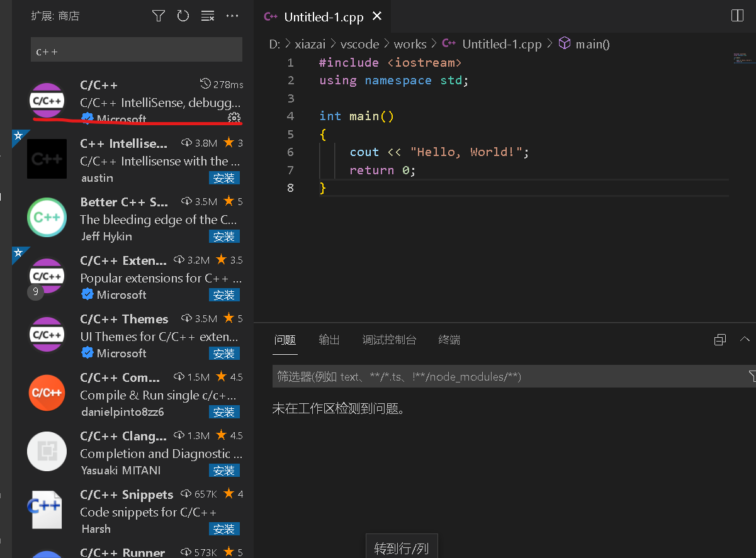Viewport: 756px width, 558px height.
Task: Click the extension search box containing c++
Action: coord(137,50)
